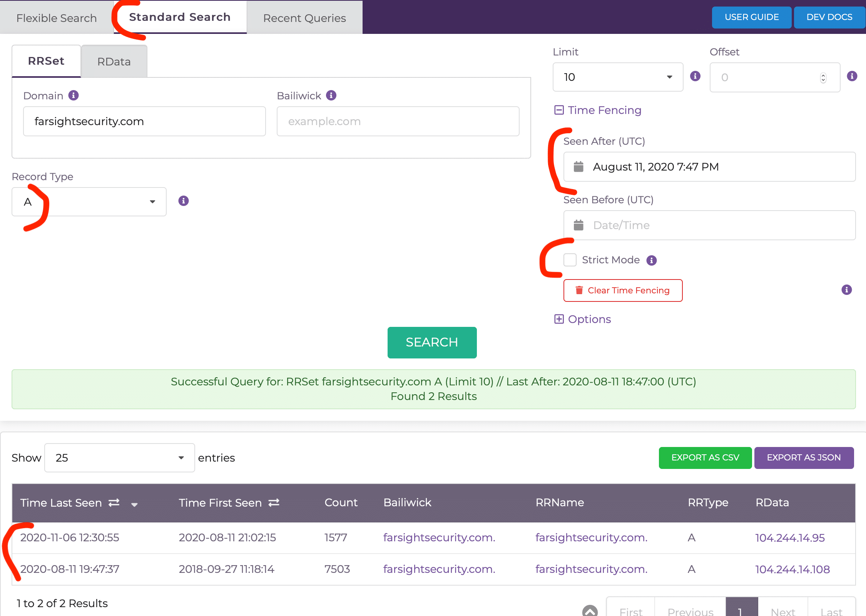Click the scroll-to-top chevron icon
Viewport: 866px width, 616px height.
click(590, 611)
